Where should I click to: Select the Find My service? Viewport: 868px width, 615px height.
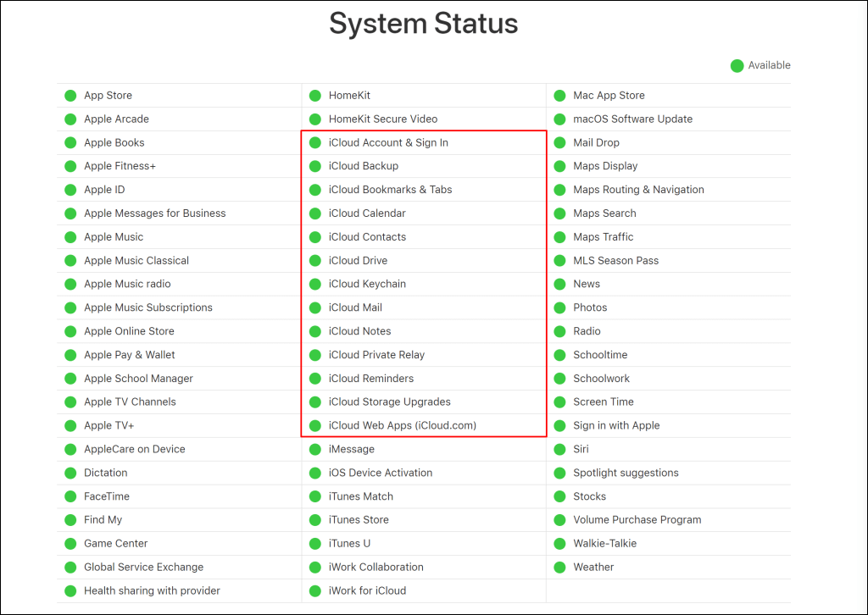click(103, 520)
